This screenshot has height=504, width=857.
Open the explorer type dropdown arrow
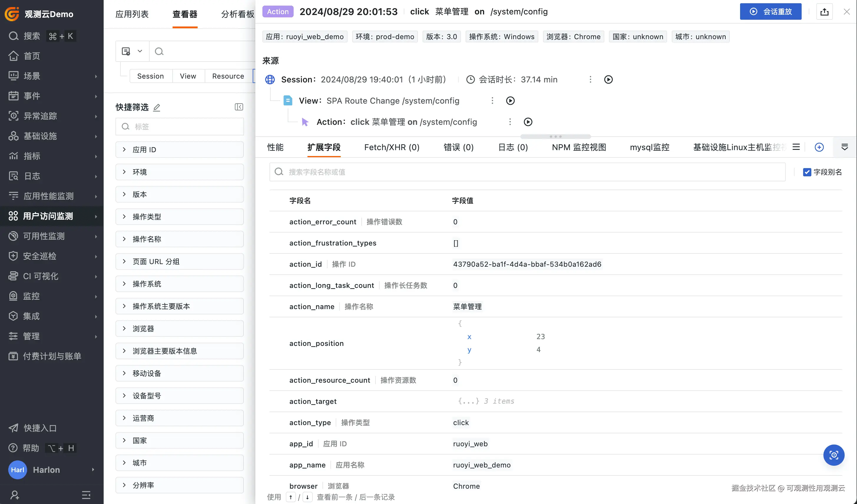click(x=140, y=51)
